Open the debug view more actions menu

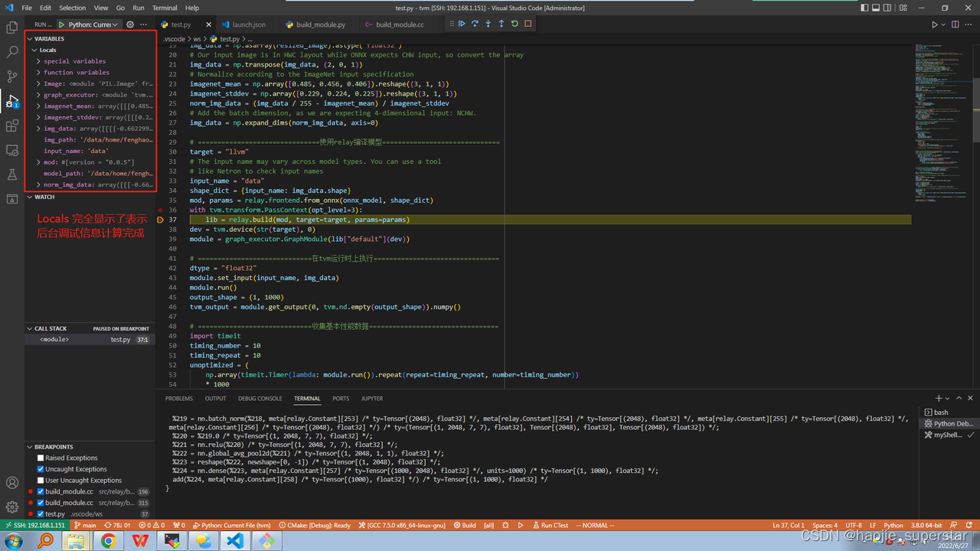143,24
